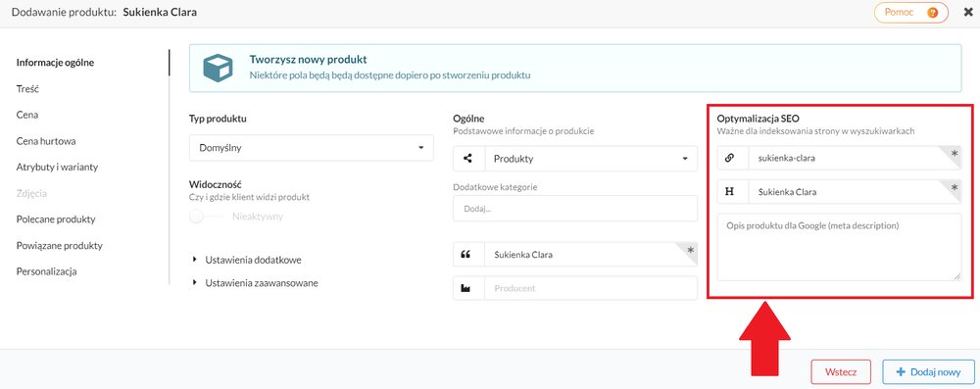Click the question mark icon in Pomoc
The image size is (980, 389).
coord(933,13)
